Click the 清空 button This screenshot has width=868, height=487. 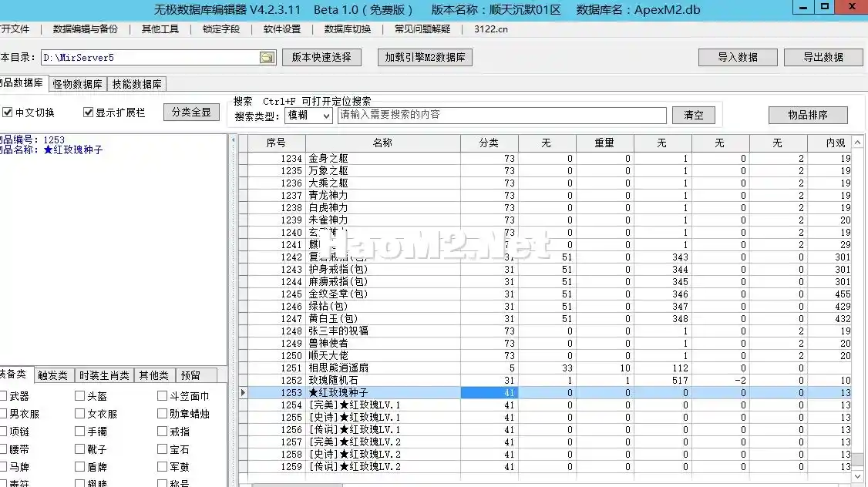coord(694,115)
